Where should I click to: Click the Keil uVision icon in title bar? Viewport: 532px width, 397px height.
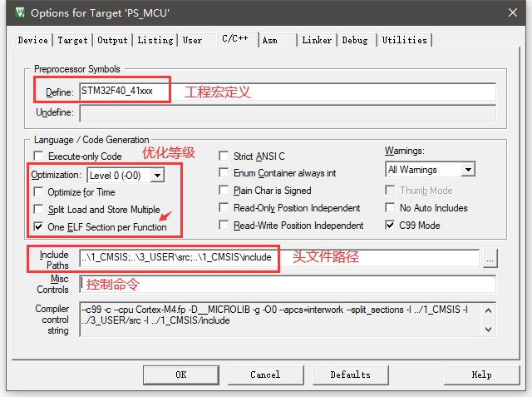coord(20,12)
